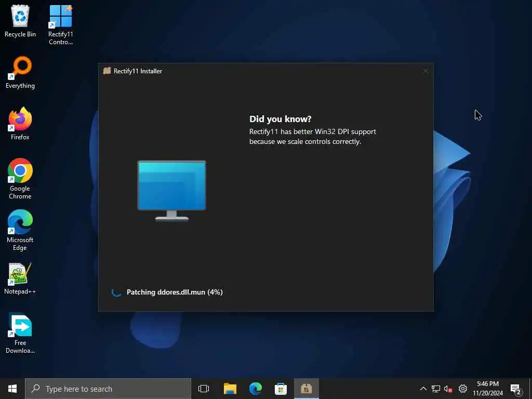Screen dimensions: 532x399
Task: Expand the hidden system tray icons
Action: (423, 389)
